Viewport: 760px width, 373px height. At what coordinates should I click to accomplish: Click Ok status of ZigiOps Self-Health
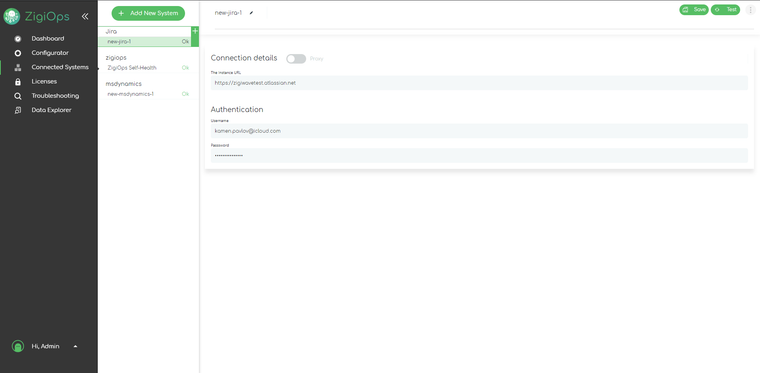click(185, 68)
